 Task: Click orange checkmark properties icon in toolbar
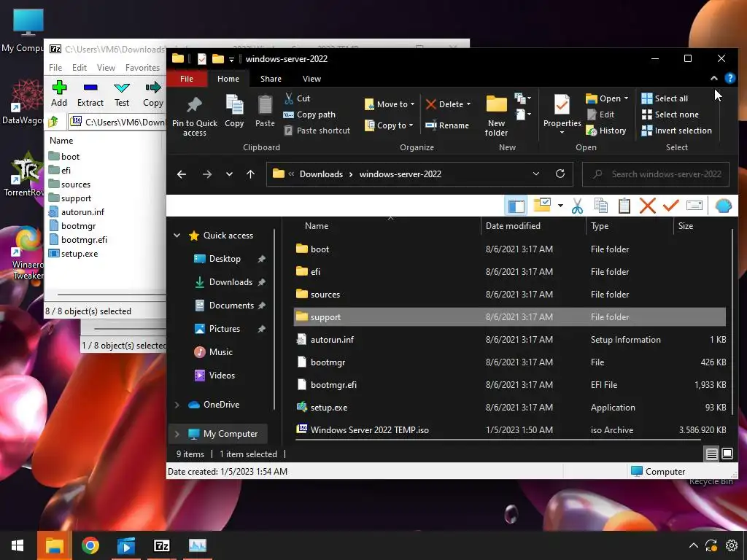click(x=670, y=206)
